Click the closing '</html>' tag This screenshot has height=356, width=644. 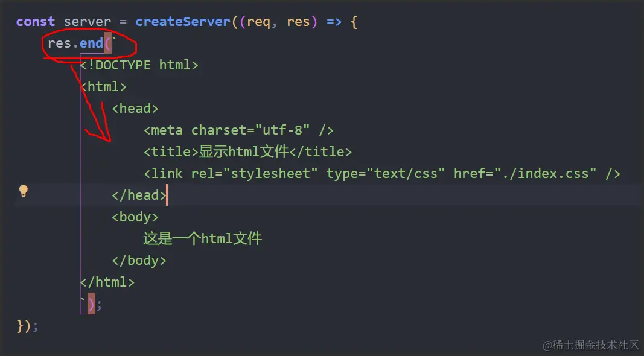pyautogui.click(x=107, y=282)
